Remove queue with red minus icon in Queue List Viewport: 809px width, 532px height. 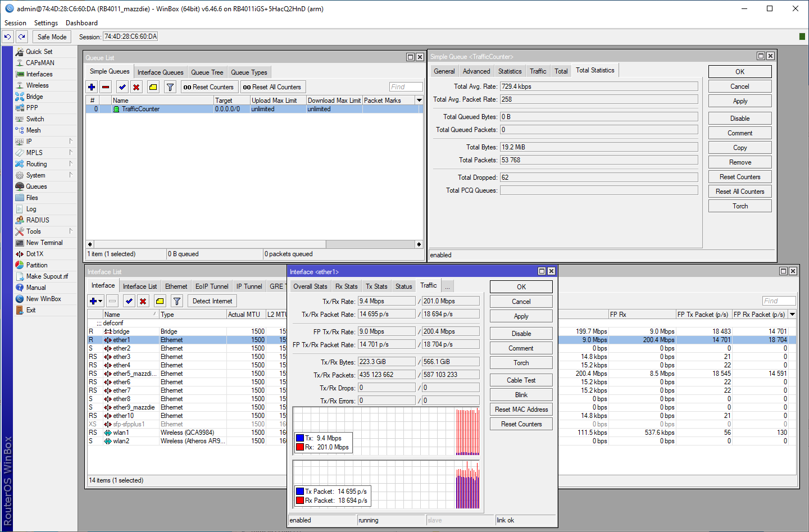click(106, 87)
